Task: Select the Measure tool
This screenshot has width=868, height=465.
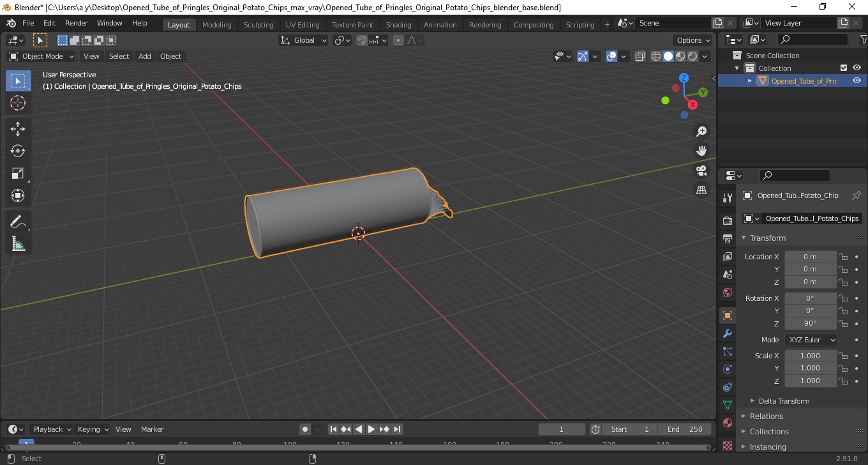Action: [18, 244]
